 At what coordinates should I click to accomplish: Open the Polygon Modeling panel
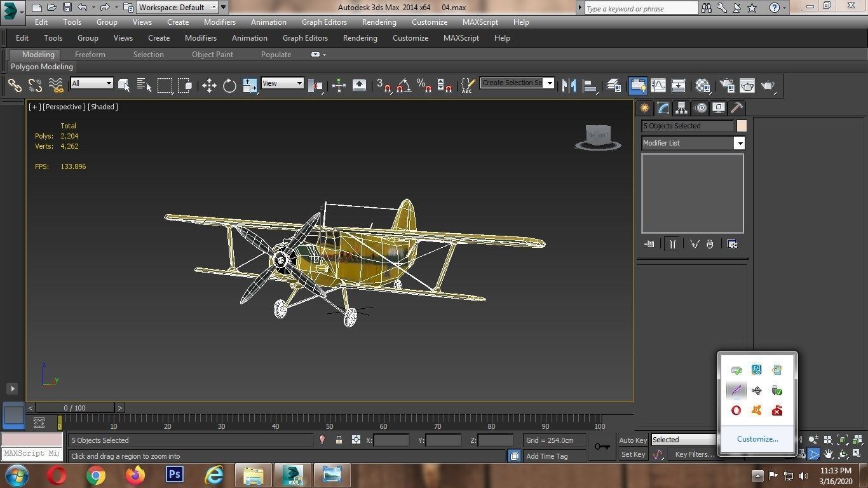click(x=42, y=67)
